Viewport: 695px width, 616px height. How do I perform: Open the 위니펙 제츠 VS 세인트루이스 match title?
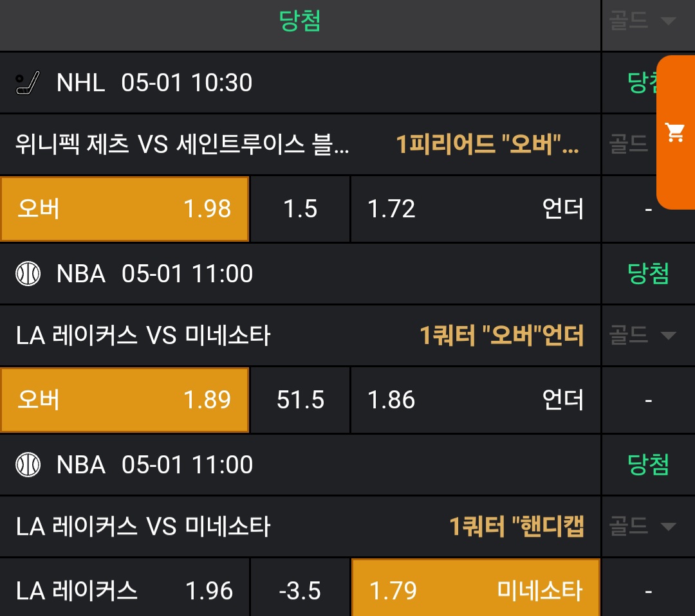(x=182, y=145)
